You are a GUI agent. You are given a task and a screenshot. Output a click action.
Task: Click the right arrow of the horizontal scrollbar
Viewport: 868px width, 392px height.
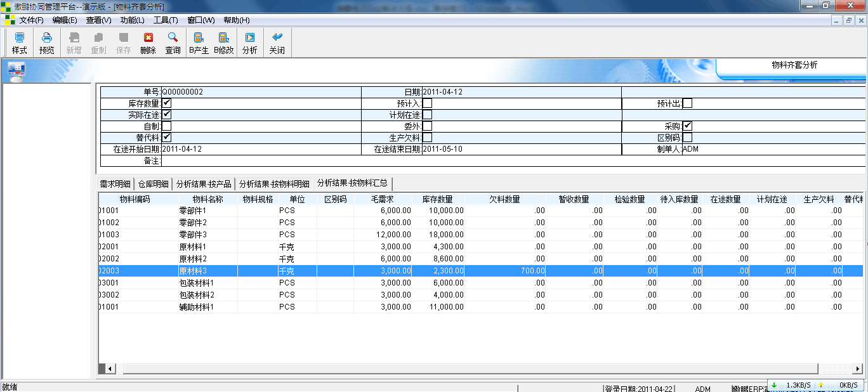click(x=858, y=368)
